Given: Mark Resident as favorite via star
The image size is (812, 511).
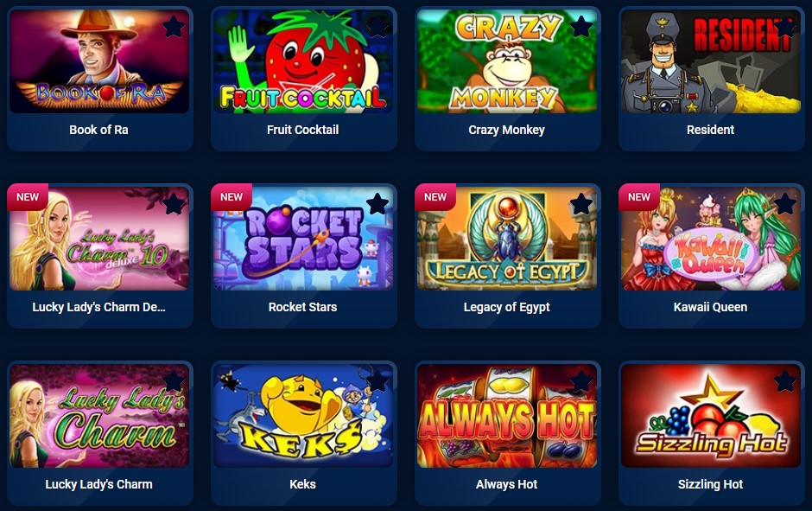Looking at the screenshot, I should [785, 27].
